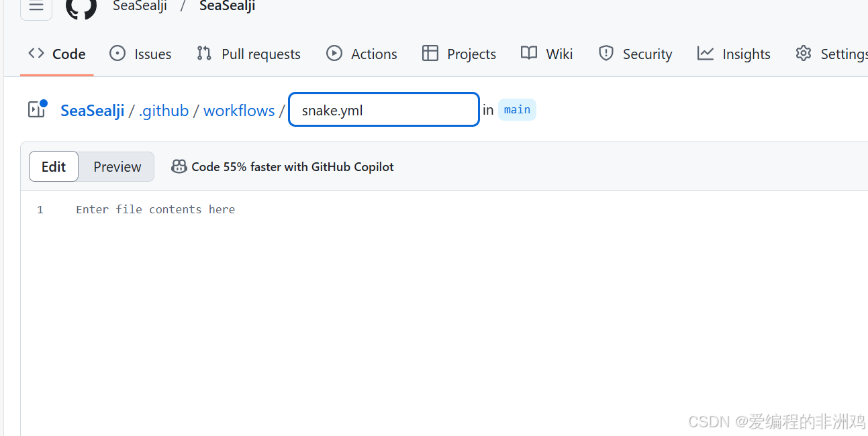Image resolution: width=868 pixels, height=436 pixels.
Task: Click the Pull requests branch icon
Action: coord(203,53)
